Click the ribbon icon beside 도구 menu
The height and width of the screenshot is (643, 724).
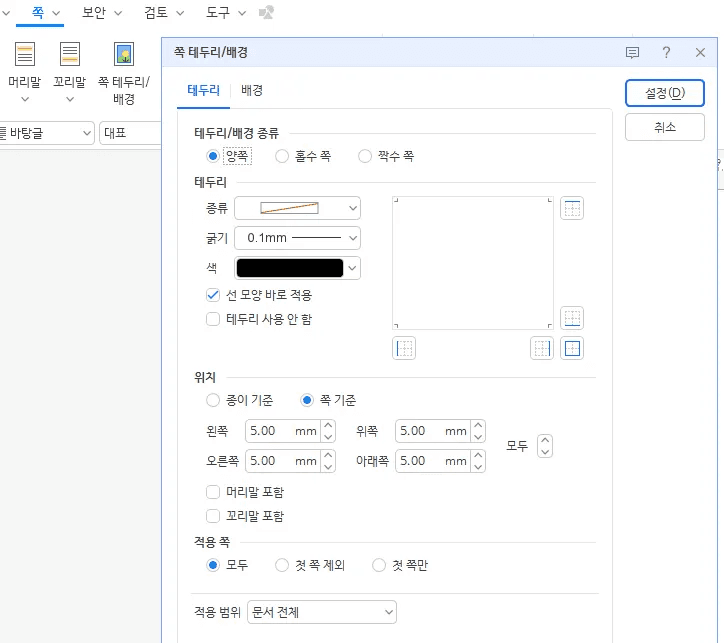pos(266,12)
